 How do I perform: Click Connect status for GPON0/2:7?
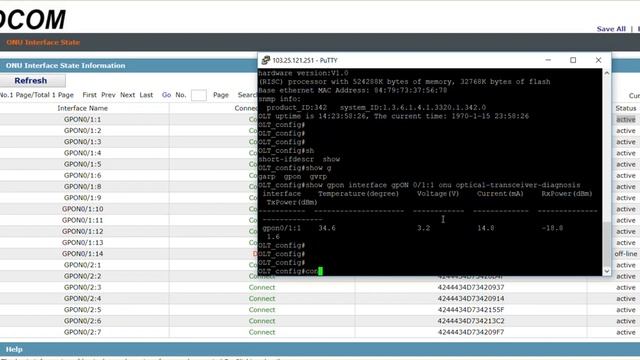(262, 332)
